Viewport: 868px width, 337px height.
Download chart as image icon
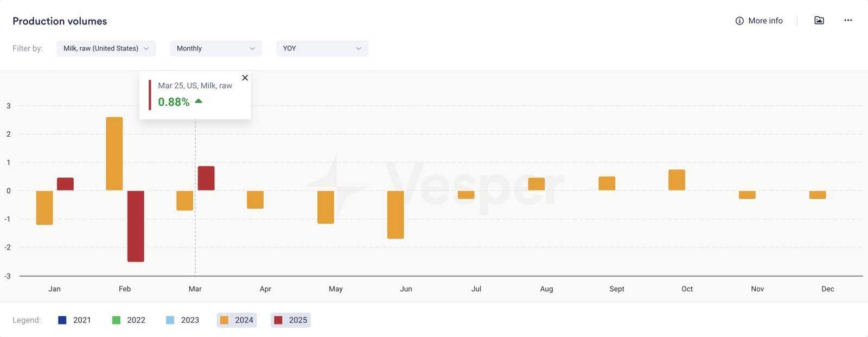click(x=819, y=21)
